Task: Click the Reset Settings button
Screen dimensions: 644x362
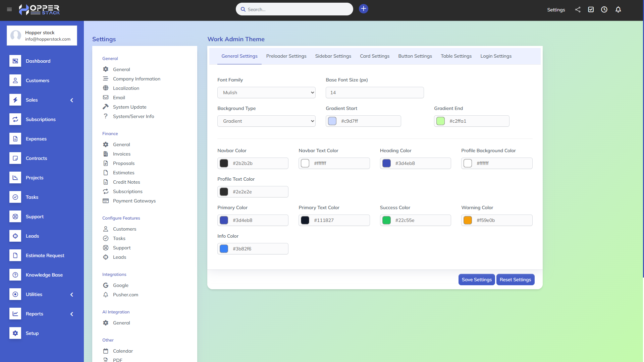Action: pos(515,280)
